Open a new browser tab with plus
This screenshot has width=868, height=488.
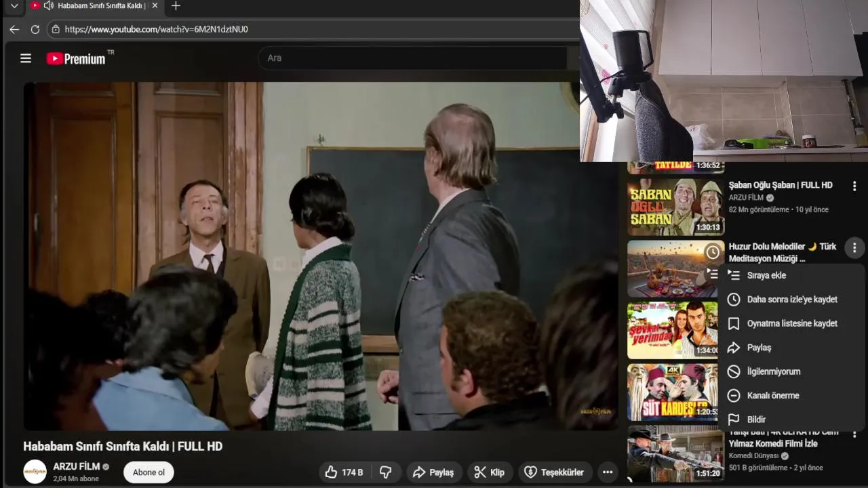[x=176, y=6]
